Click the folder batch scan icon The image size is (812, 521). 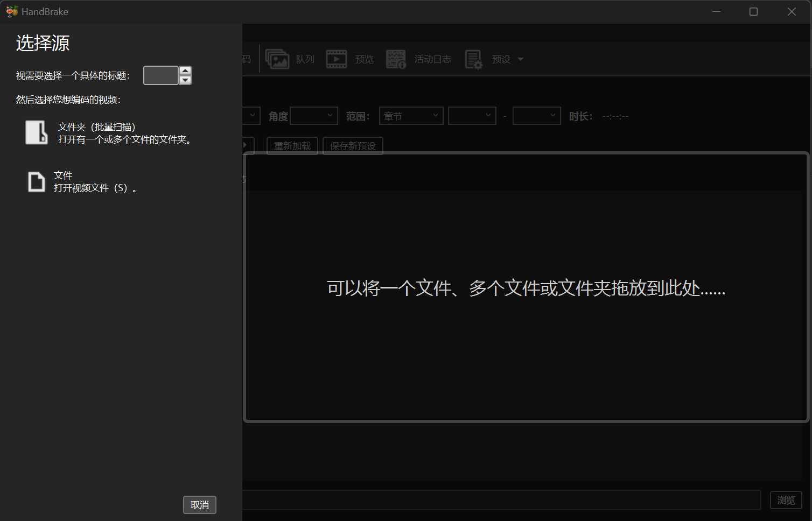pyautogui.click(x=37, y=132)
